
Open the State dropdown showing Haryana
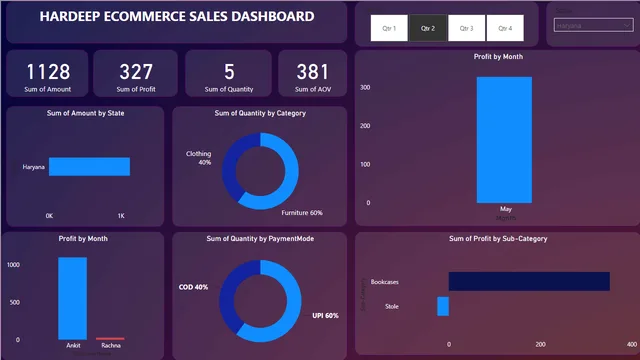[593, 25]
